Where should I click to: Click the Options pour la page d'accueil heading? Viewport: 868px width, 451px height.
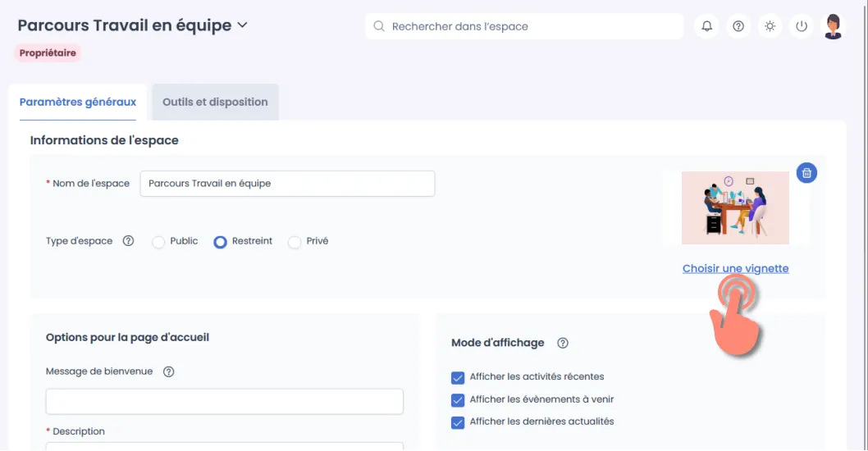pos(127,338)
